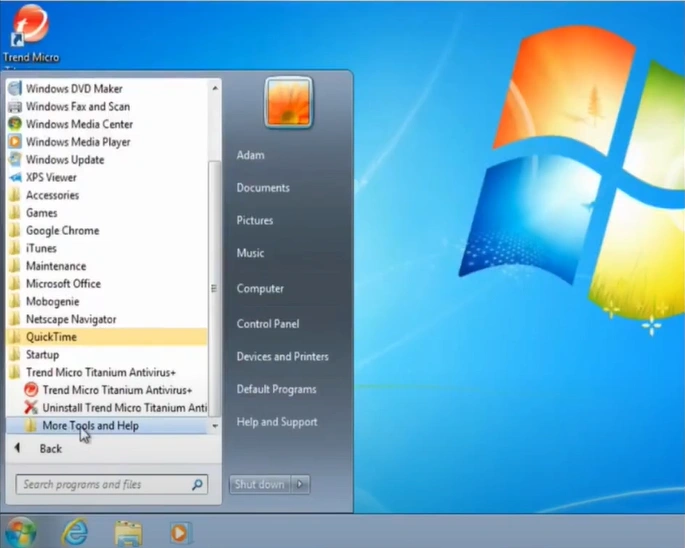Click the red Trend Micro Titanium Antivirus+ program icon
This screenshot has width=685, height=548.
pos(31,390)
